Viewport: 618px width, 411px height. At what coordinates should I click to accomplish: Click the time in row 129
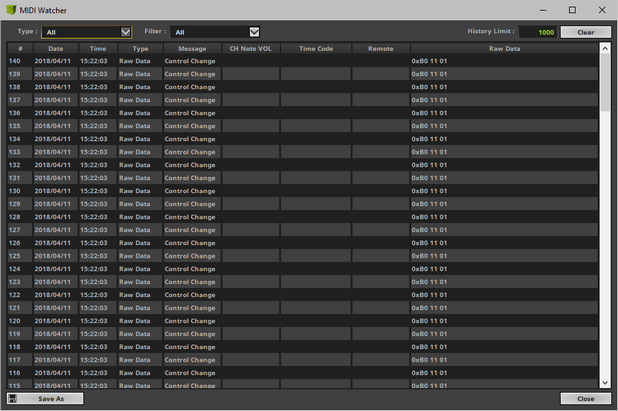click(94, 204)
